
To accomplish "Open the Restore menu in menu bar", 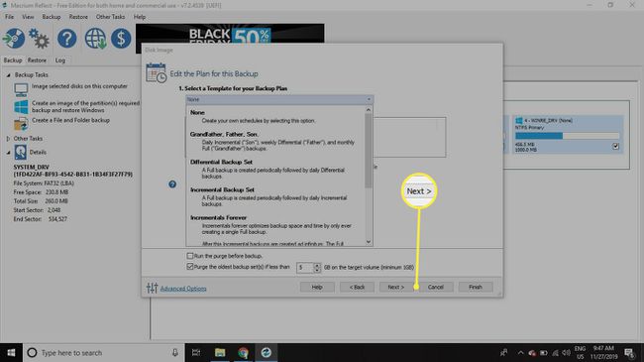I will (78, 17).
